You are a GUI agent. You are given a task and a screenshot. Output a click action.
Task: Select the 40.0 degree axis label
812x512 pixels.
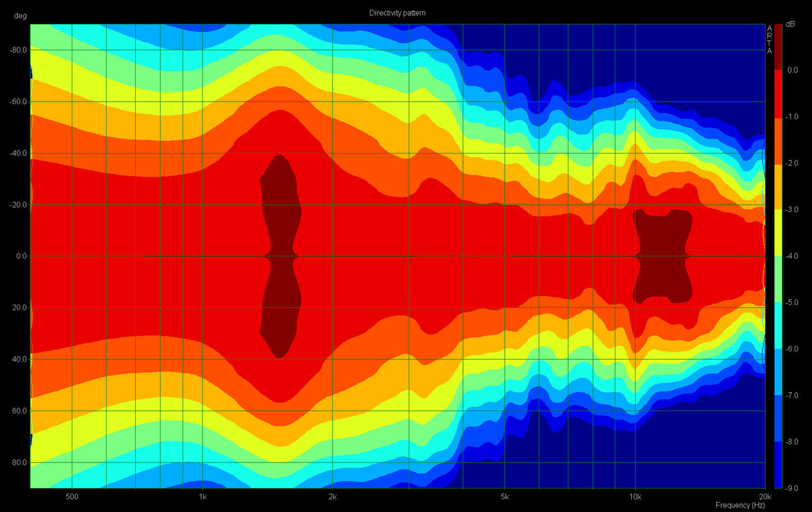(20, 359)
